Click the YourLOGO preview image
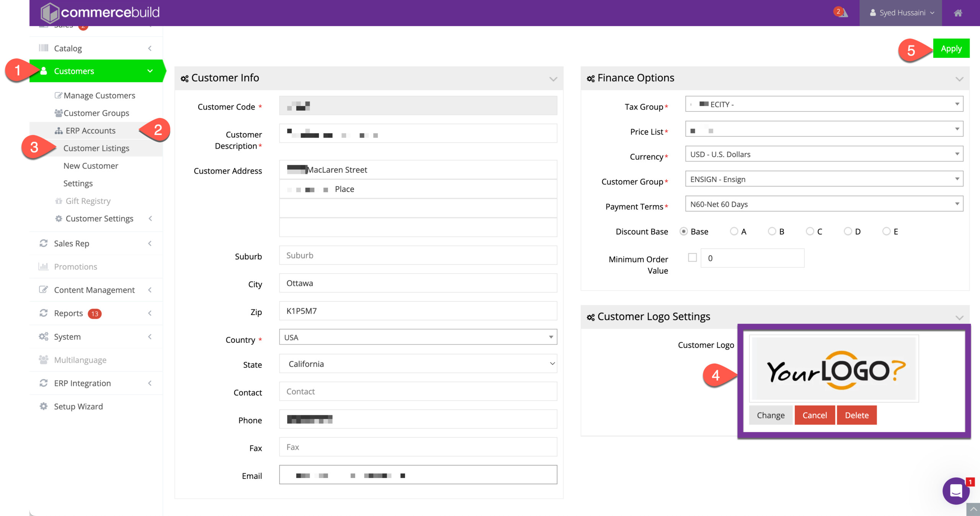This screenshot has height=516, width=980. [x=834, y=369]
